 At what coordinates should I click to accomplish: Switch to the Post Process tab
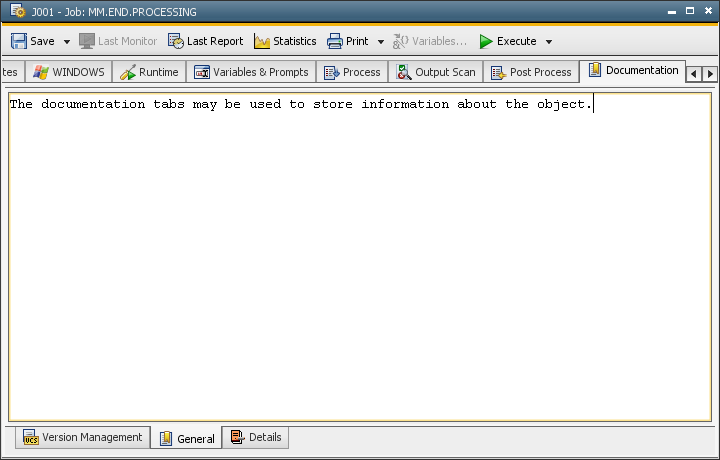pos(531,72)
